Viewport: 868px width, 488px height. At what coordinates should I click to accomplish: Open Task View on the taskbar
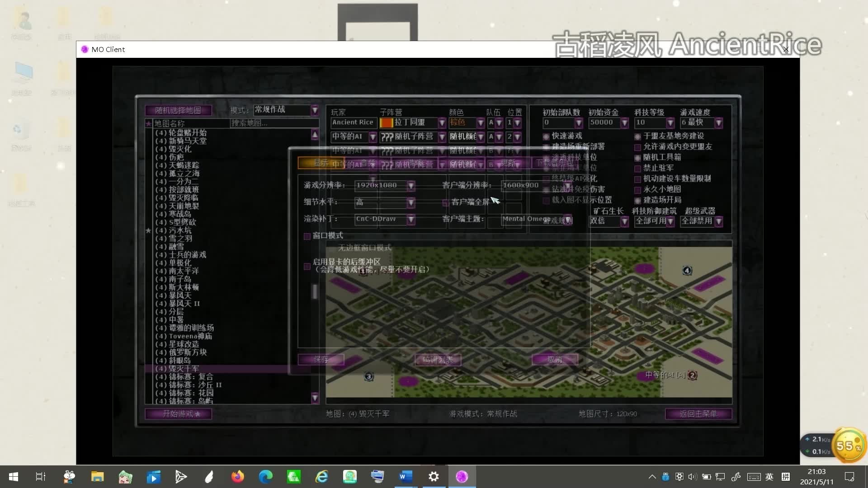click(41, 477)
